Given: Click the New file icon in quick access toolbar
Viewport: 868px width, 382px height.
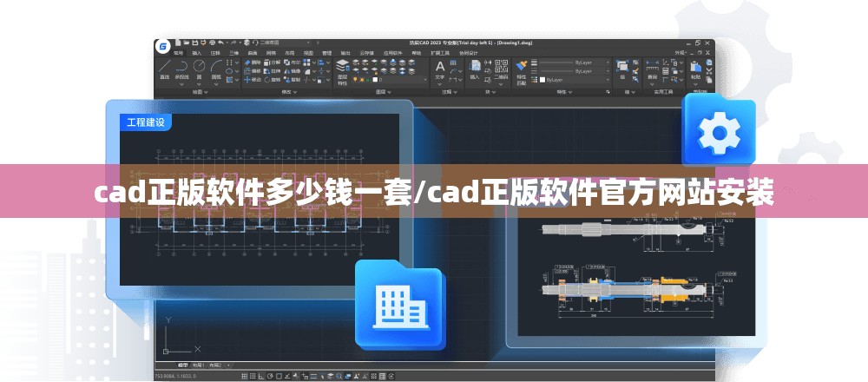Looking at the screenshot, I should (x=178, y=42).
